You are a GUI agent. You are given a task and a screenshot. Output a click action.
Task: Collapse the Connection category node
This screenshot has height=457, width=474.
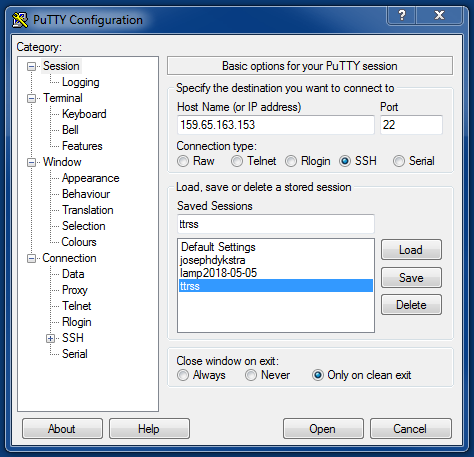pos(31,258)
